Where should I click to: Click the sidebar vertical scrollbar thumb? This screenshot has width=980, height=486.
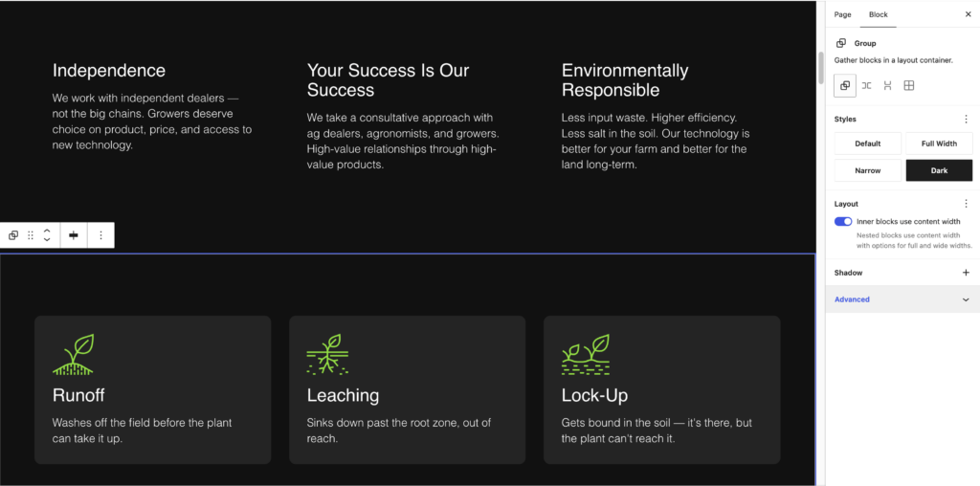[821, 68]
